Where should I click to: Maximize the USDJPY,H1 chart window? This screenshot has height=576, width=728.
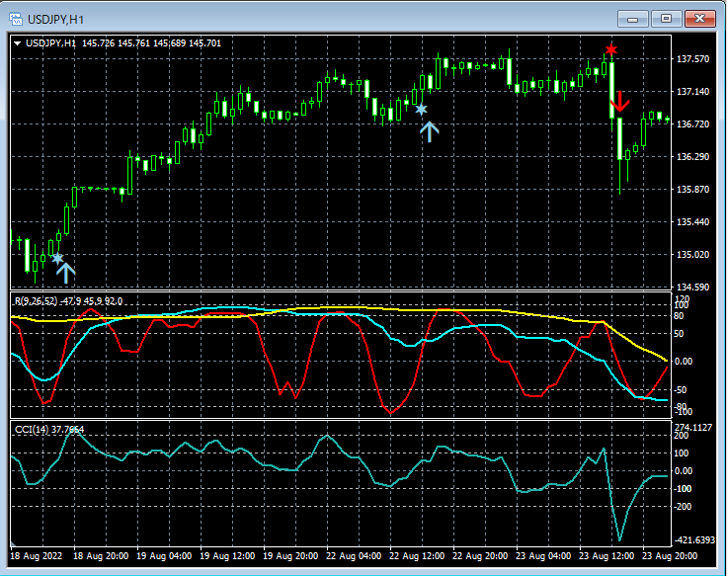click(666, 19)
